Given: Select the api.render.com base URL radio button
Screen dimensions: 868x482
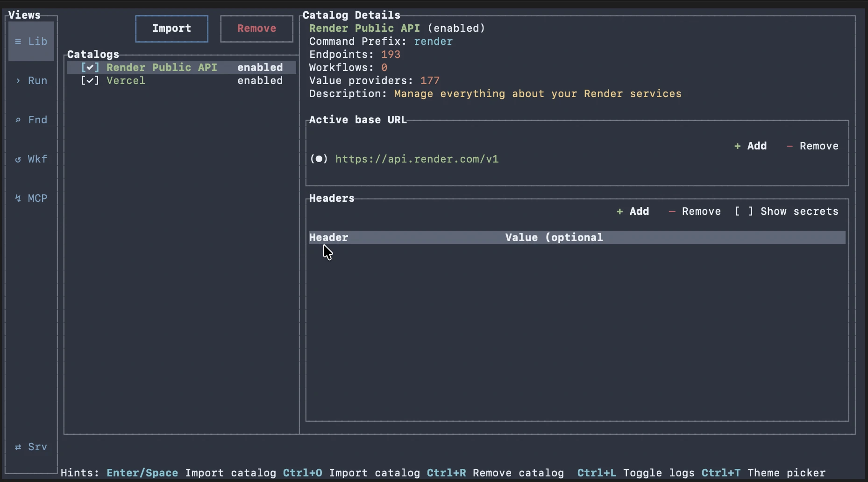Looking at the screenshot, I should tap(319, 159).
